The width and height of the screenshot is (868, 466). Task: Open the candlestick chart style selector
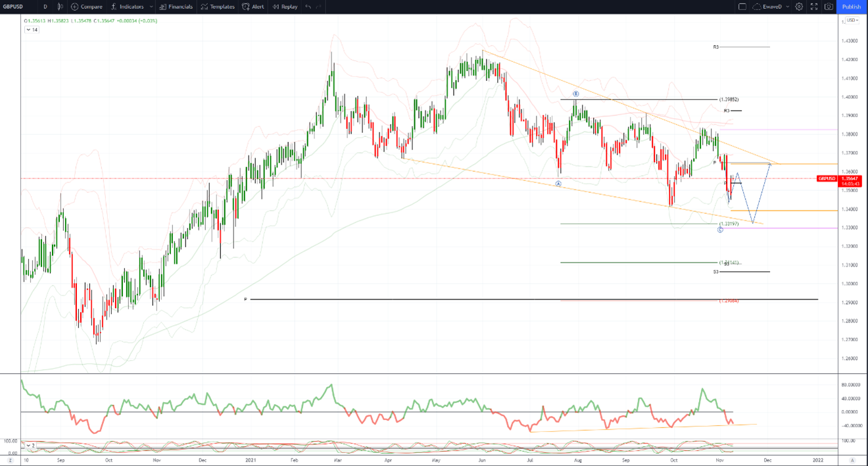coord(60,7)
